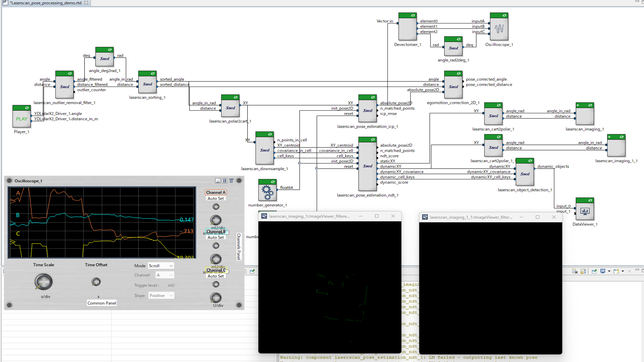The height and width of the screenshot is (362, 644).
Task: Pin the console view
Action: [594, 271]
